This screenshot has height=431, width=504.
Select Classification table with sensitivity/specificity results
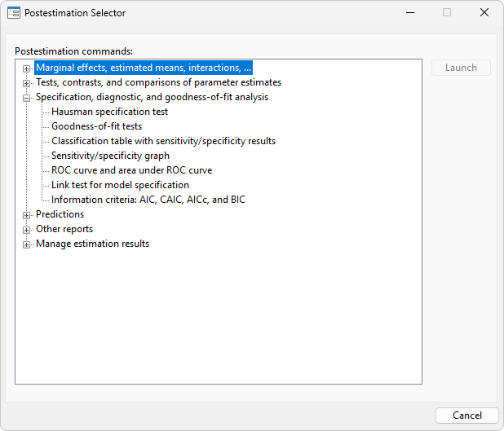tap(164, 141)
